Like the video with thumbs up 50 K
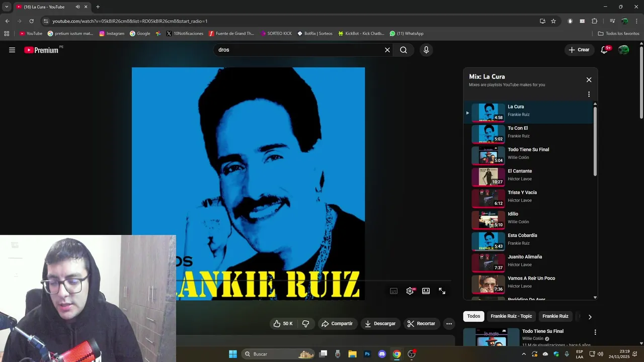This screenshot has width=644, height=362. 283,324
